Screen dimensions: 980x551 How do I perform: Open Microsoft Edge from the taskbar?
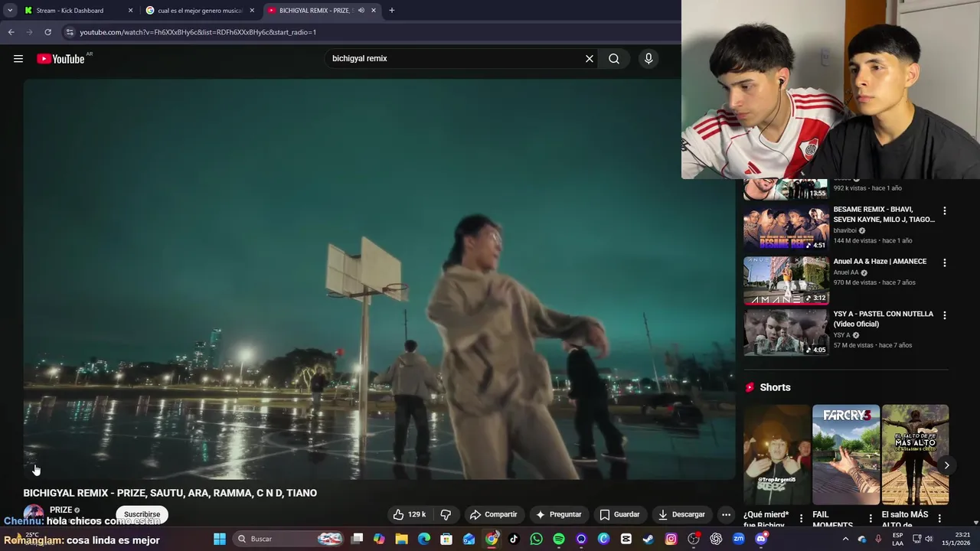[424, 539]
